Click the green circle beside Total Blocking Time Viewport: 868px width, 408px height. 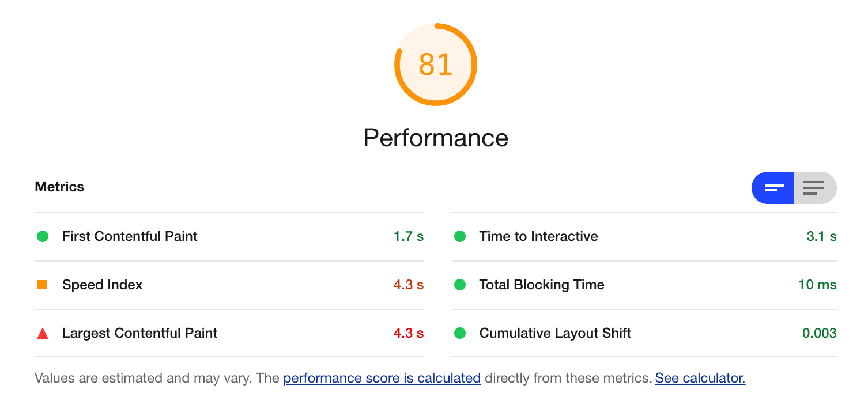click(460, 285)
